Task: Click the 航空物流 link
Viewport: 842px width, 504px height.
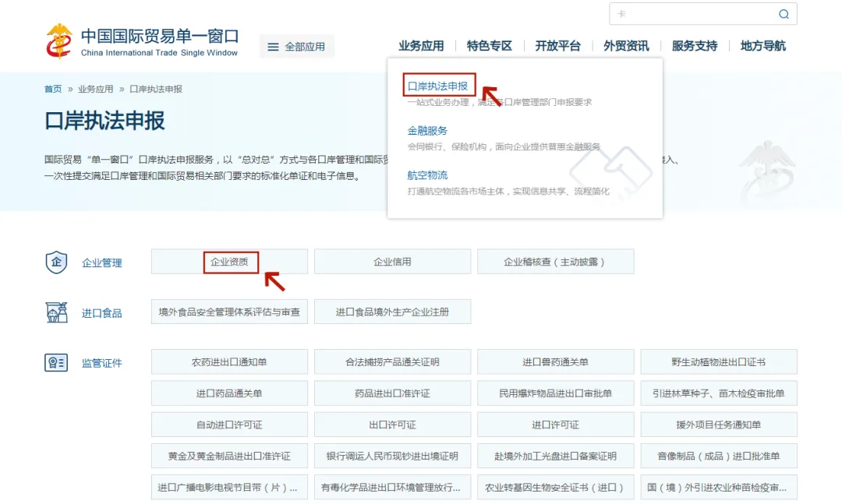Action: (426, 174)
